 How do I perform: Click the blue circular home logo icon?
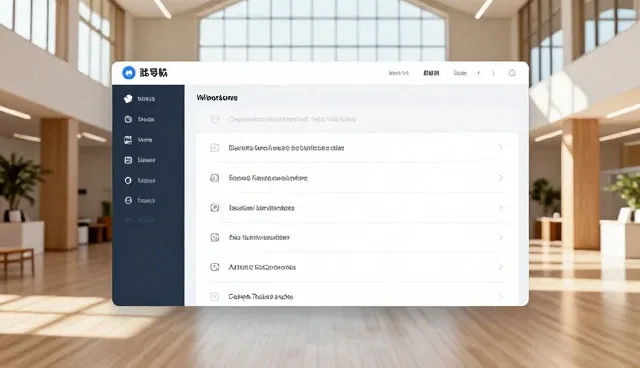pos(129,73)
